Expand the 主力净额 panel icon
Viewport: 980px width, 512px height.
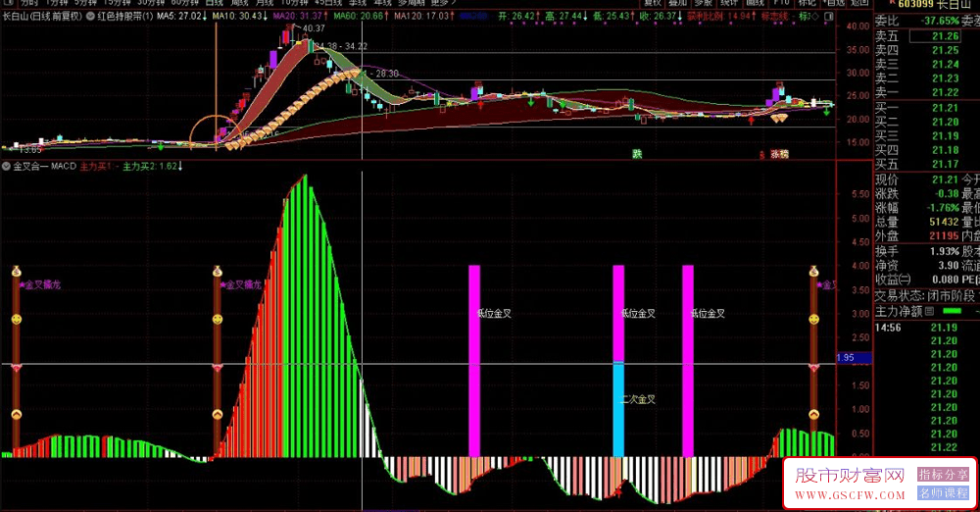[x=929, y=311]
